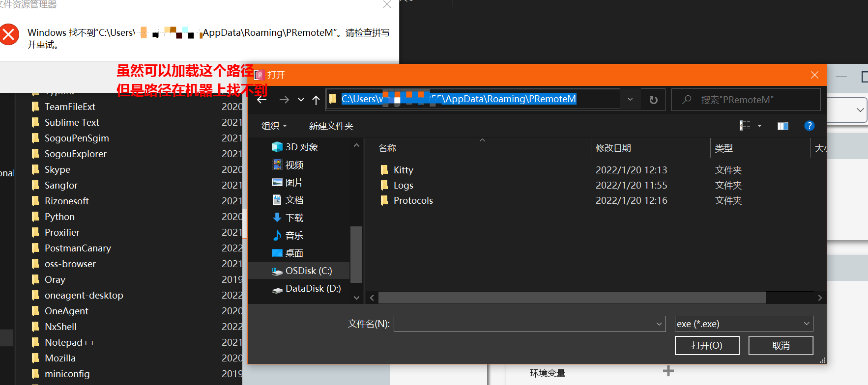The width and height of the screenshot is (868, 385).
Task: Go forward in Open dialog
Action: [x=284, y=100]
